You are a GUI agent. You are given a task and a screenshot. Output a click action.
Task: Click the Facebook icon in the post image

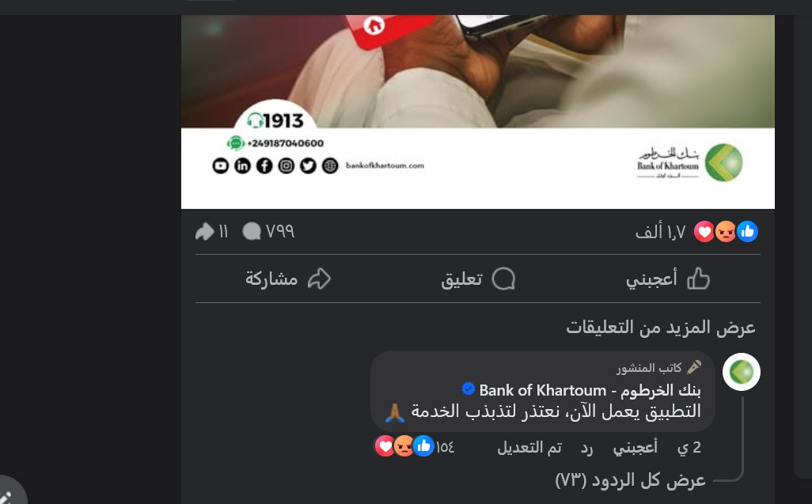pos(264,165)
